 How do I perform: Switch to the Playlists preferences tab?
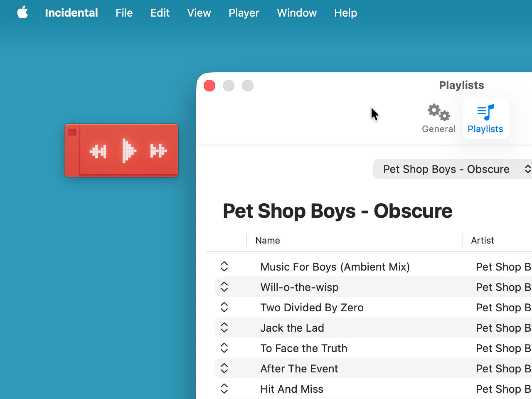pos(485,119)
